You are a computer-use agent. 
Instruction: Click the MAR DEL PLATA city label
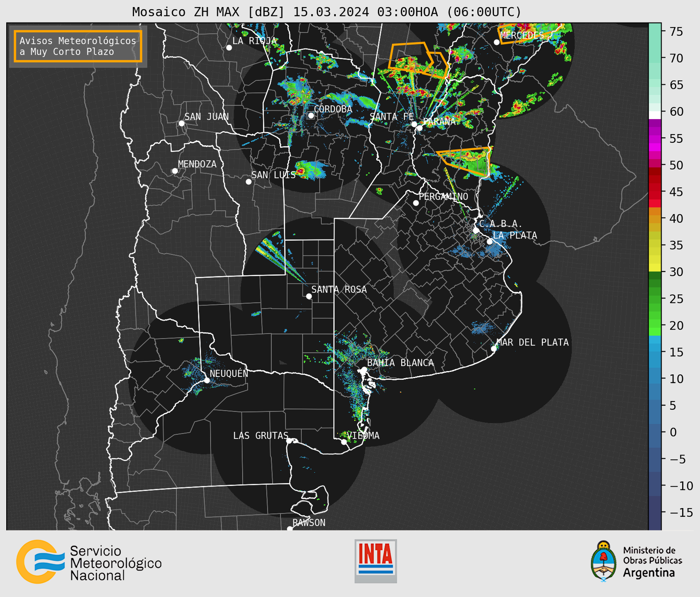(x=532, y=342)
